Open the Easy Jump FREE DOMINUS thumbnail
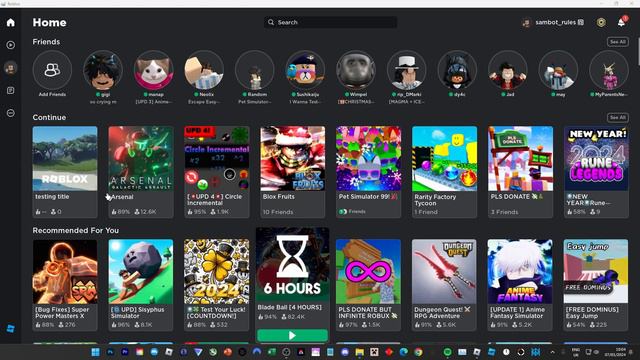This screenshot has width=640, height=360. click(x=596, y=271)
